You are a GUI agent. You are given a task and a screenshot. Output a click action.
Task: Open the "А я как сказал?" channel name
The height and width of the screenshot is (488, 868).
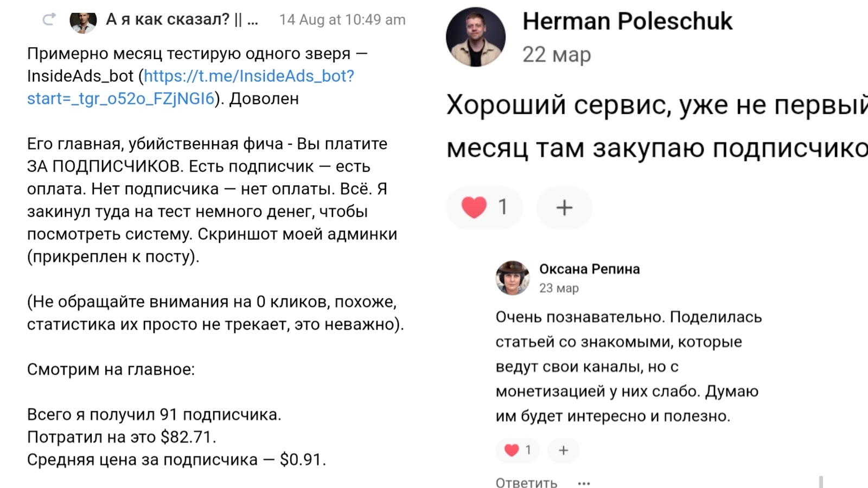pyautogui.click(x=181, y=20)
